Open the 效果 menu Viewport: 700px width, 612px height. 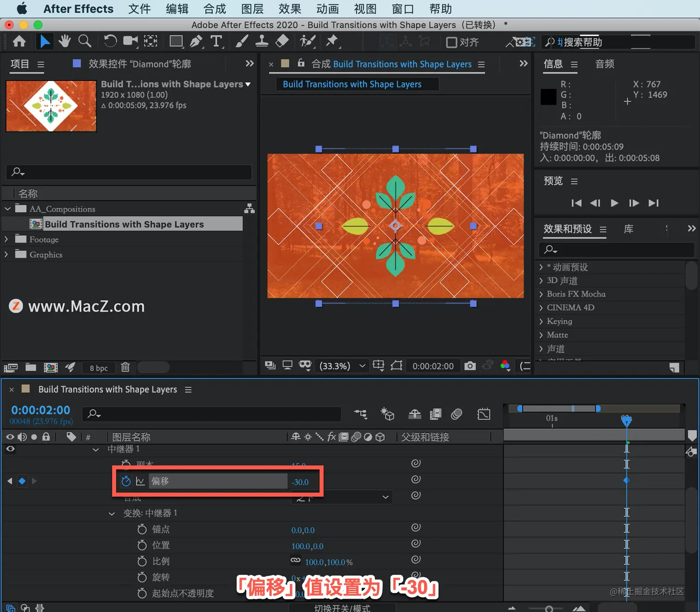290,9
